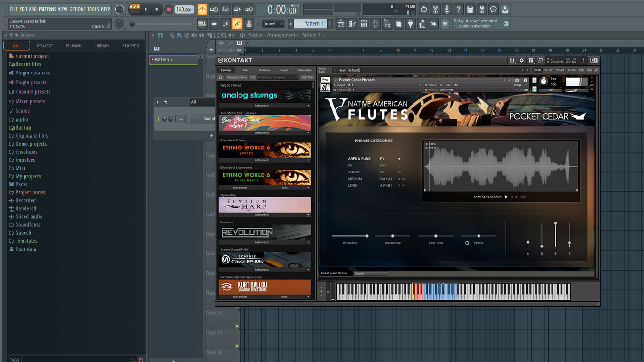Click the 17-32 rack page button
This screenshot has height=362, width=644.
(x=548, y=70)
